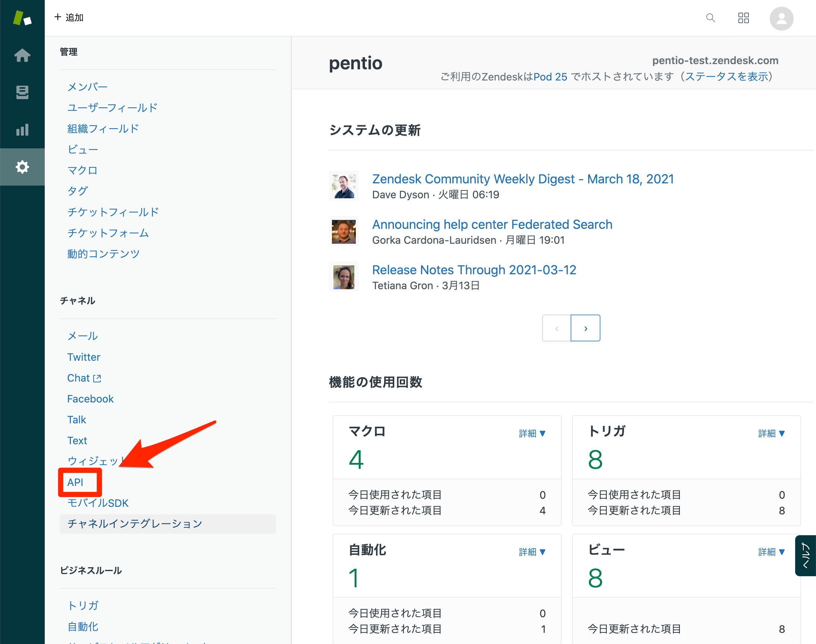This screenshot has width=816, height=644.
Task: Expand 詳細 for マクロ card
Action: pyautogui.click(x=532, y=433)
